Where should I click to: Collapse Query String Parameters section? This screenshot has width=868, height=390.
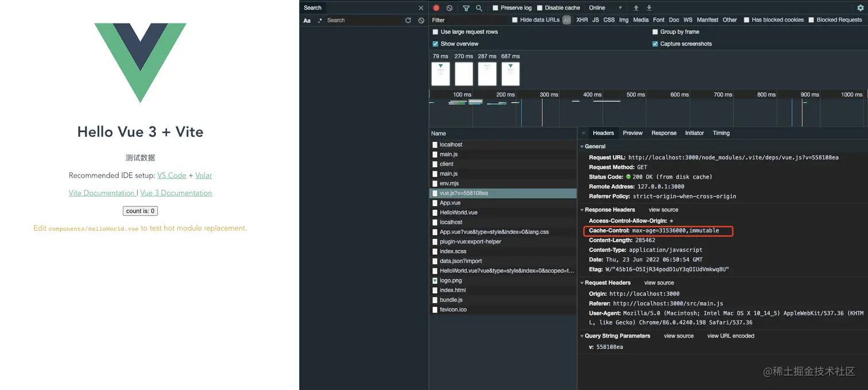pos(582,336)
